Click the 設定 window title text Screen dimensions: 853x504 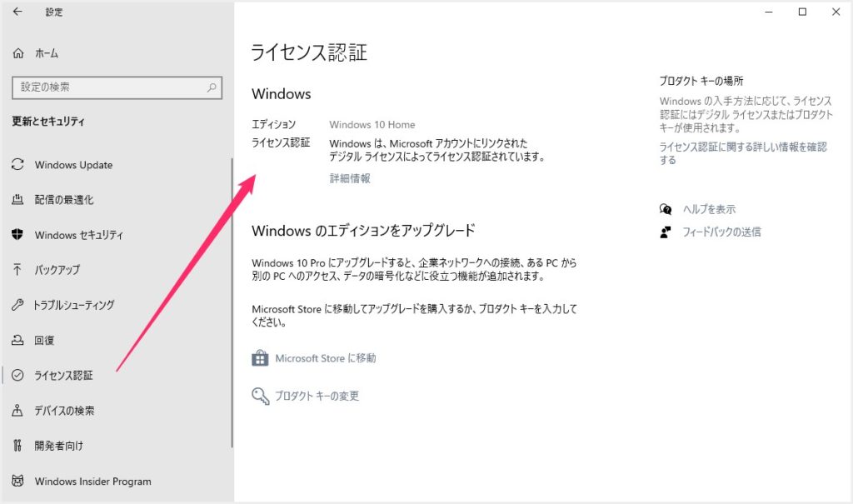click(x=54, y=12)
